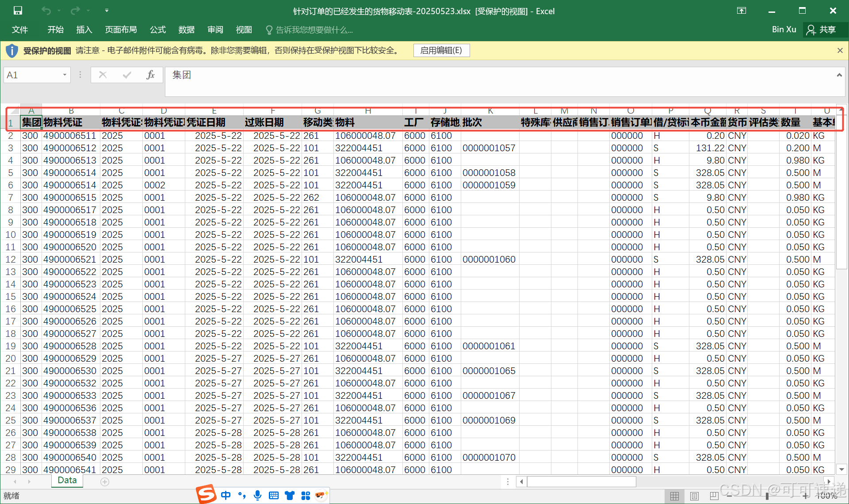
Task: Click the Save icon in quick access toolbar
Action: 17,11
